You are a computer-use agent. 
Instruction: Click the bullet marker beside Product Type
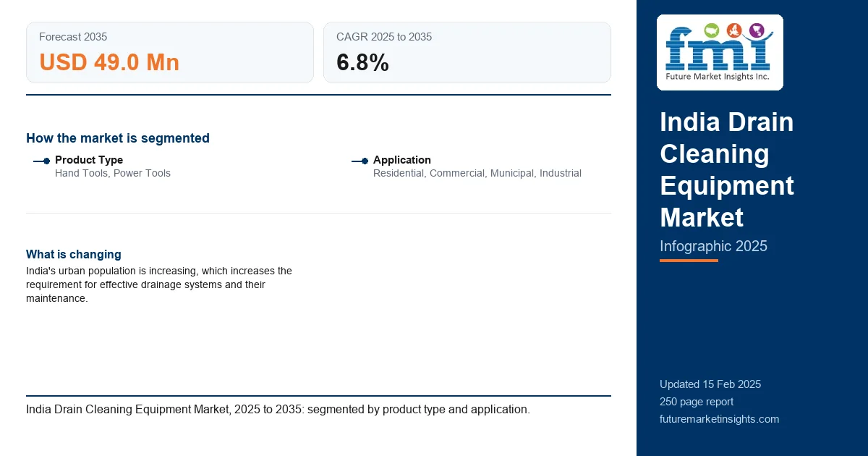(42, 161)
